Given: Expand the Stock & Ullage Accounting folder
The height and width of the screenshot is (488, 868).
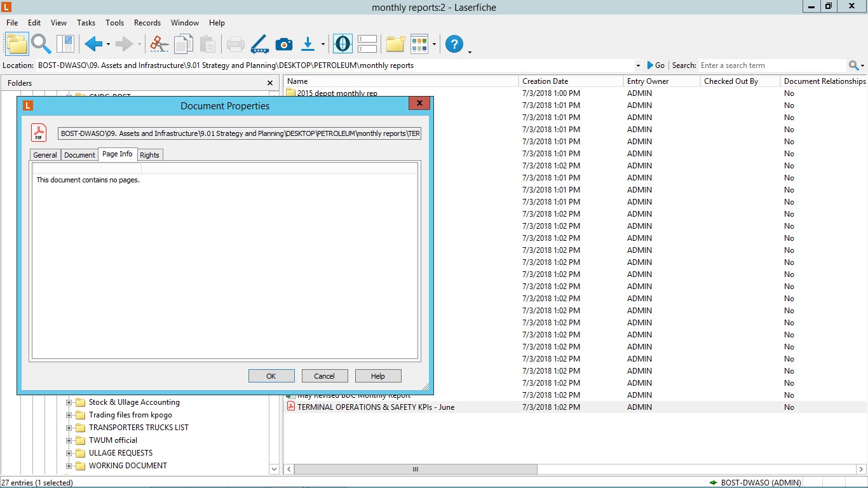Looking at the screenshot, I should click(x=69, y=402).
